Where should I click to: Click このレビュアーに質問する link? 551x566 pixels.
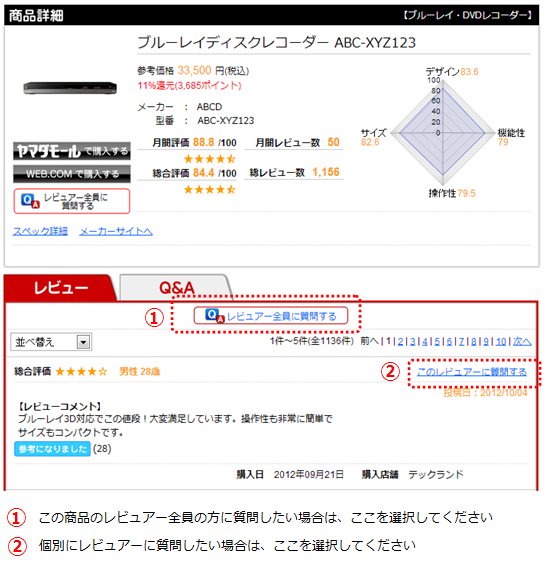pos(472,372)
